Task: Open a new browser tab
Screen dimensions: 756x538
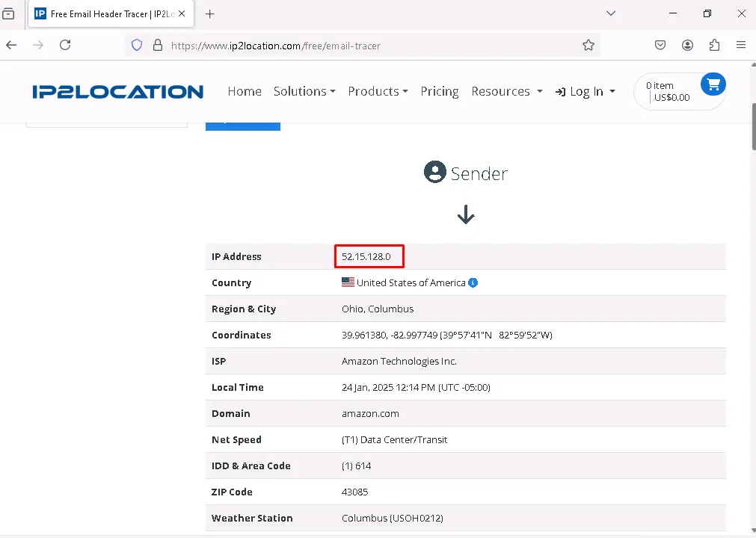Action: 210,13
